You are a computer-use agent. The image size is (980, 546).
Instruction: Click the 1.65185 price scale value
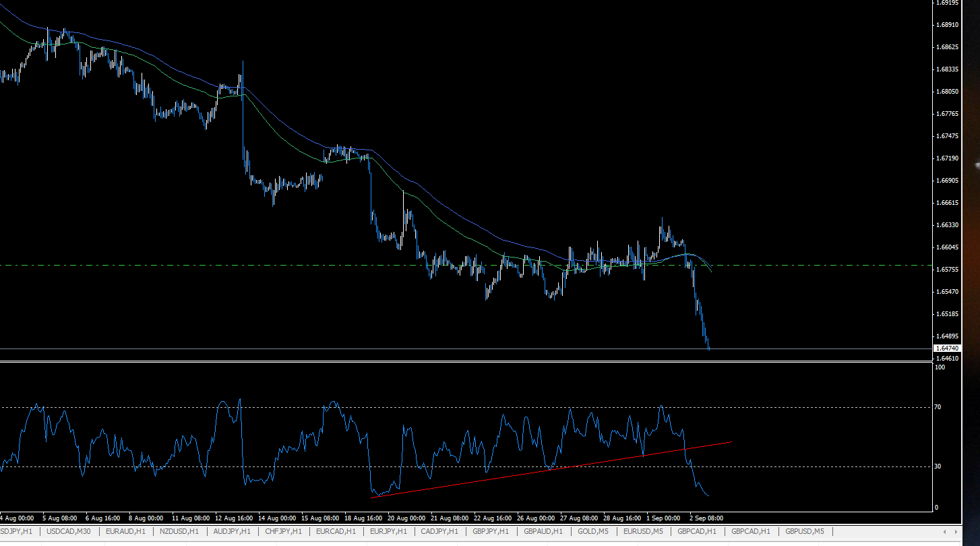click(x=948, y=314)
